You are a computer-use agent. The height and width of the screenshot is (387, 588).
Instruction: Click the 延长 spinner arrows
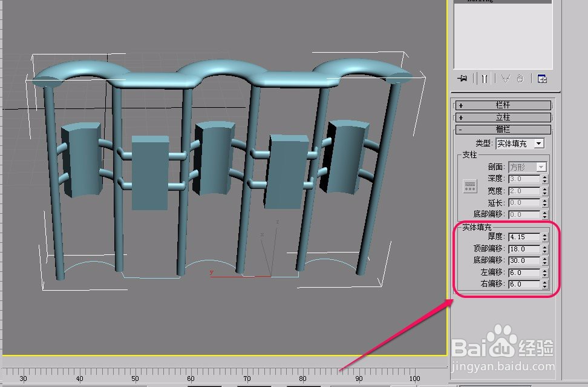click(x=545, y=203)
